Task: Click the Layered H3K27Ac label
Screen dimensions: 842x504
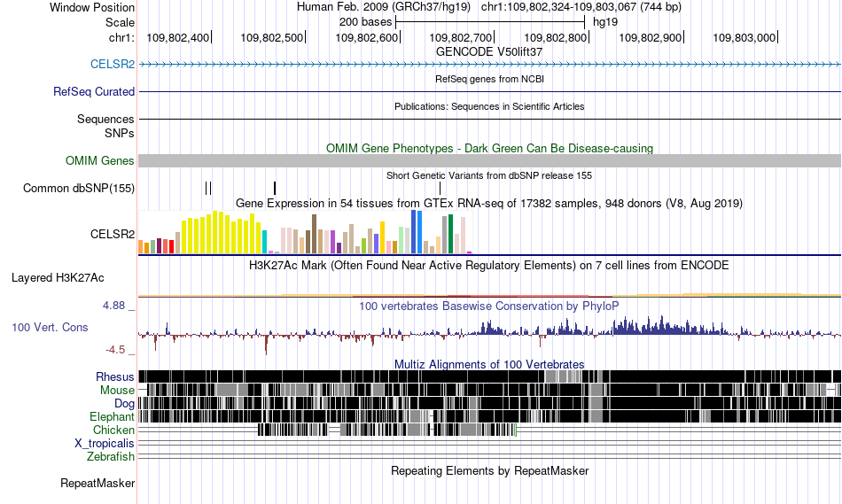Action: (x=58, y=277)
